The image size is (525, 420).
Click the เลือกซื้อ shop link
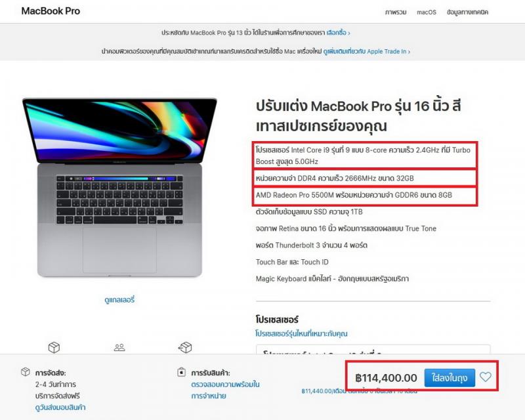(338, 33)
